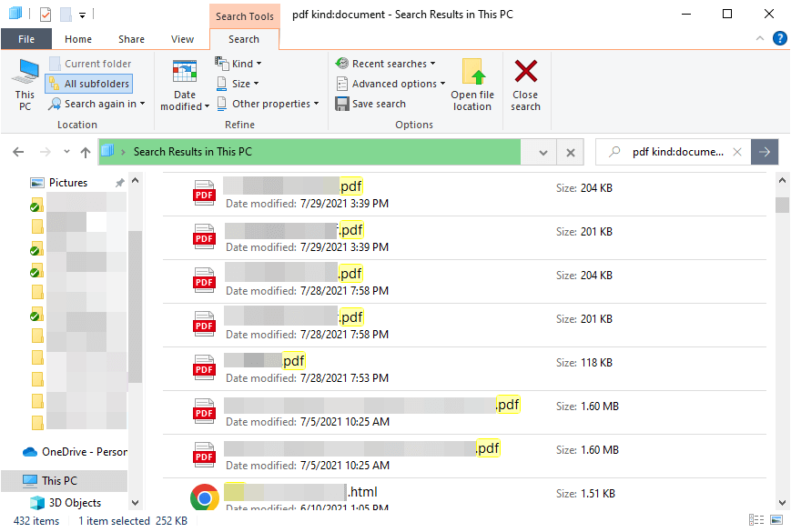Open the File menu tab
Image resolution: width=791 pixels, height=532 pixels.
(x=26, y=39)
